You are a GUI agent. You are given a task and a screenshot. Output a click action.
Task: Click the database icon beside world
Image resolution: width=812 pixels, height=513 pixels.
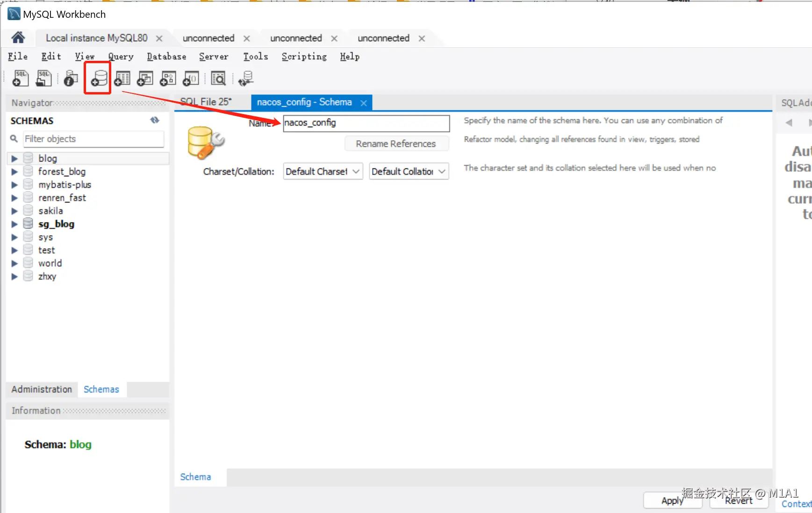coord(28,263)
